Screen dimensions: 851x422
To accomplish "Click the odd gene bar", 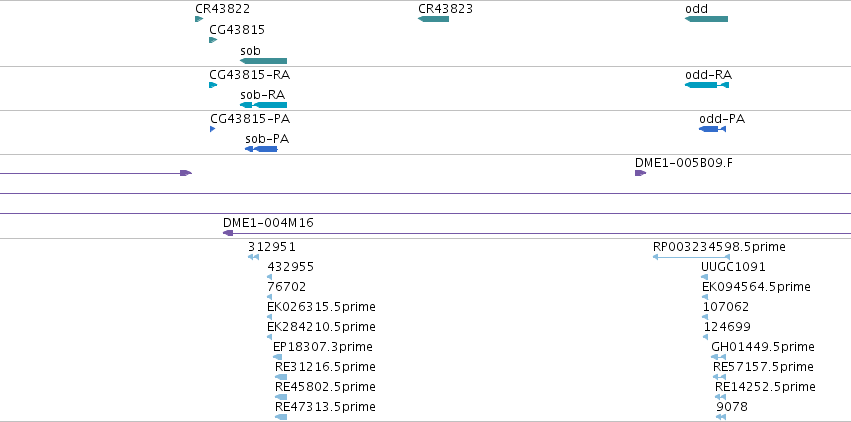I will (x=707, y=19).
